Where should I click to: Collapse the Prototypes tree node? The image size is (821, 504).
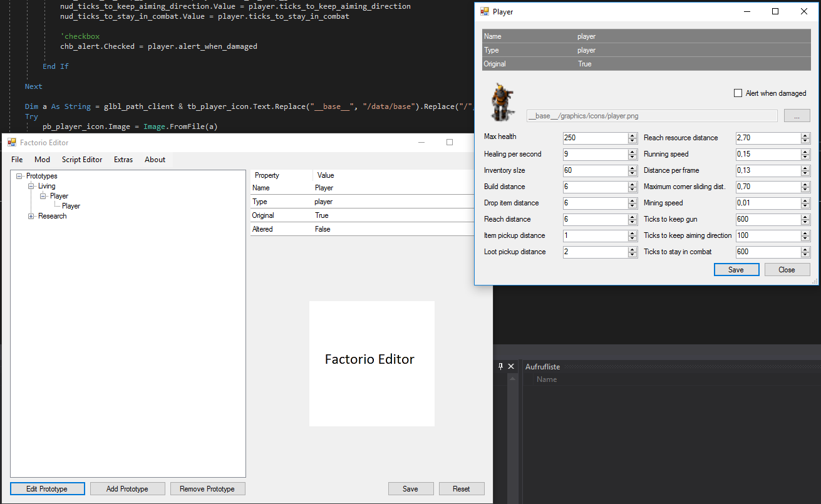[x=19, y=177]
